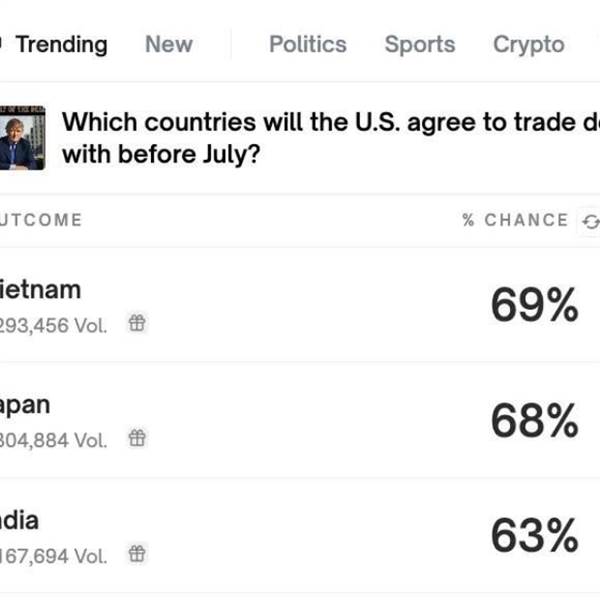Screen dimensions: 600x600
Task: Select the Politics category
Action: coord(308,44)
